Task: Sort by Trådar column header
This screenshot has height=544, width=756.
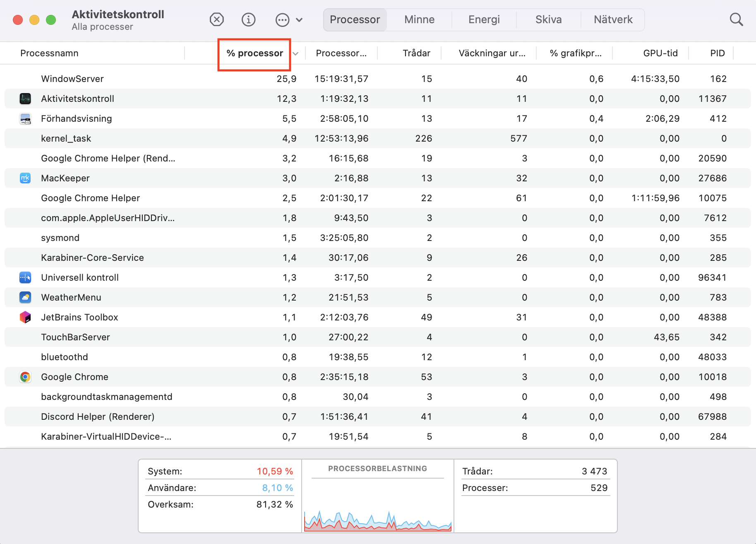Action: 416,53
